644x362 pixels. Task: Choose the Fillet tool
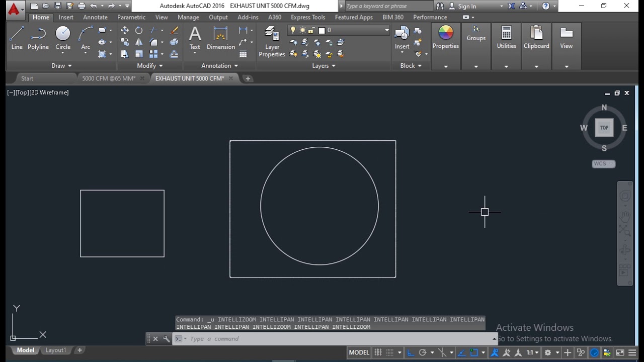tap(154, 42)
